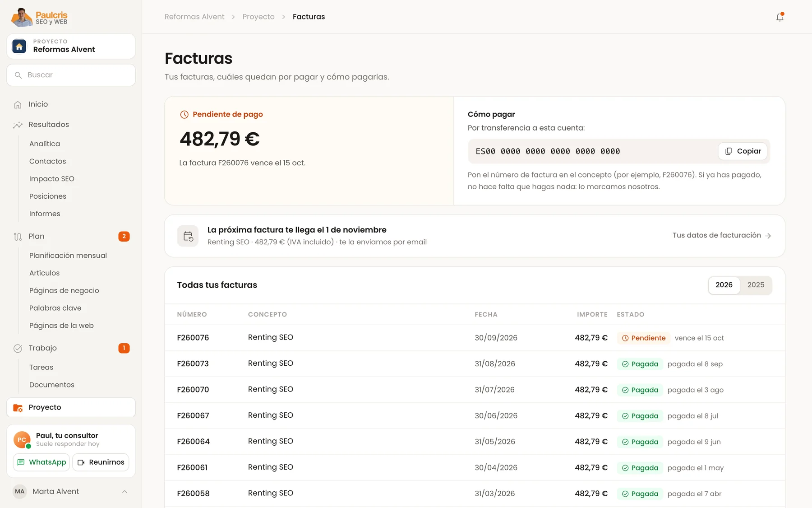The width and height of the screenshot is (812, 508).
Task: Open Planificación mensual in the sidebar
Action: pyautogui.click(x=68, y=256)
